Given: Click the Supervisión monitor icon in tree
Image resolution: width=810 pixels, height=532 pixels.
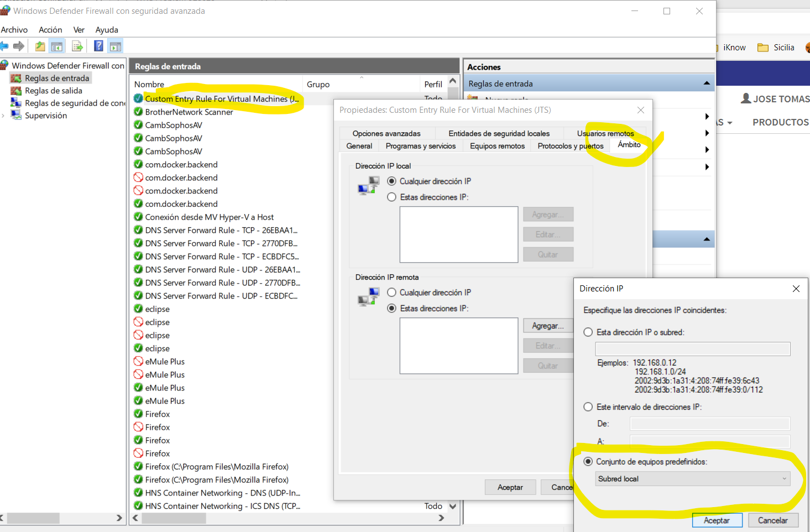Looking at the screenshot, I should (x=16, y=116).
